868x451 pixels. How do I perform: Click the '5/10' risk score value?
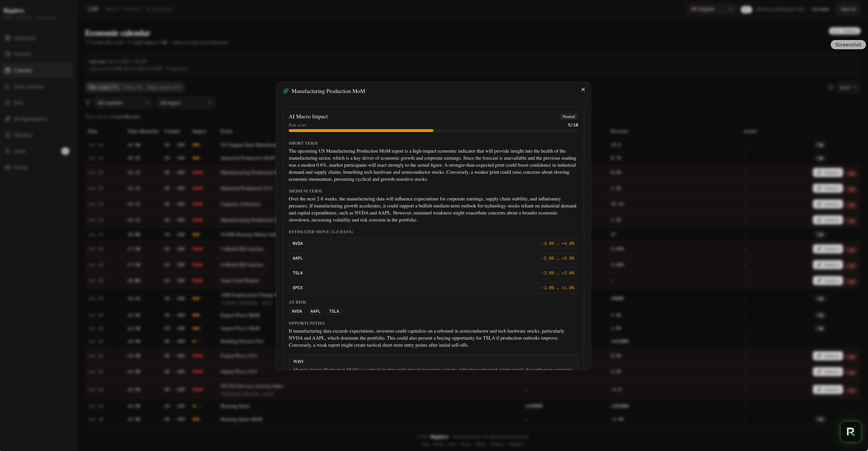[x=573, y=125]
